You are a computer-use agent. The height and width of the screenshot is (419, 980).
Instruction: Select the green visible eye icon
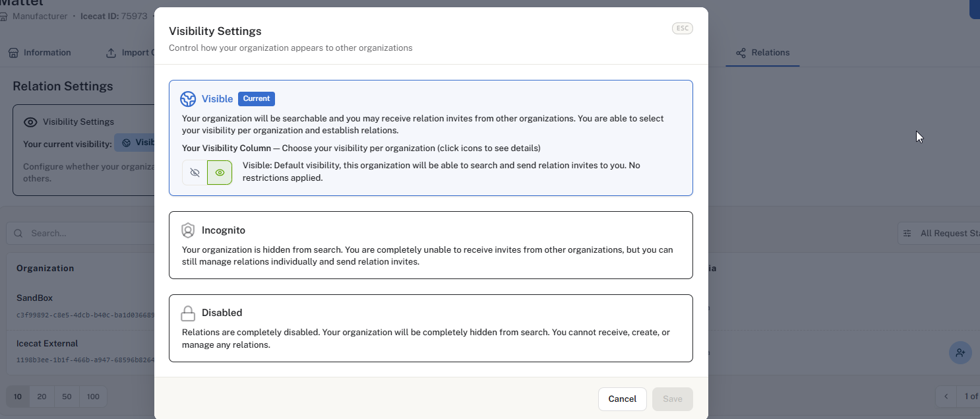[x=220, y=172]
